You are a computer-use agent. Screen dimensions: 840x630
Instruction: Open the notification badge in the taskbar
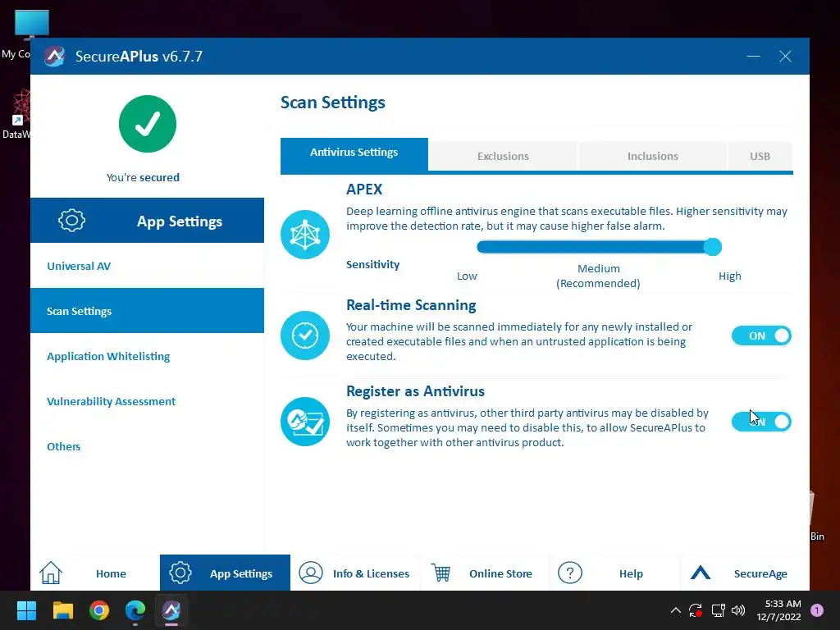[x=817, y=609]
